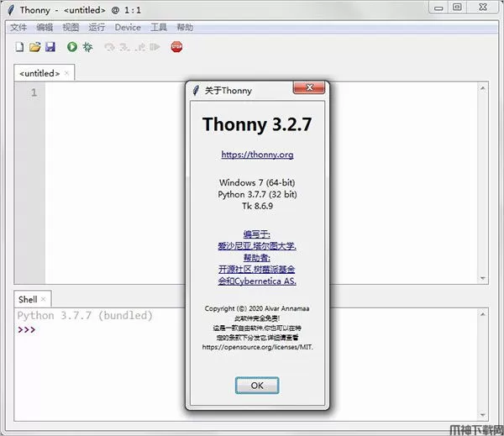Screen dimensions: 504x436
Task: Click the Thonny feather icon in title bar
Action: pyautogui.click(x=11, y=10)
